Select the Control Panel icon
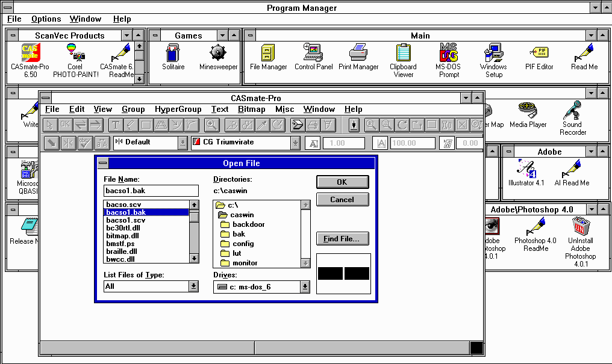The width and height of the screenshot is (612, 364). [x=313, y=57]
